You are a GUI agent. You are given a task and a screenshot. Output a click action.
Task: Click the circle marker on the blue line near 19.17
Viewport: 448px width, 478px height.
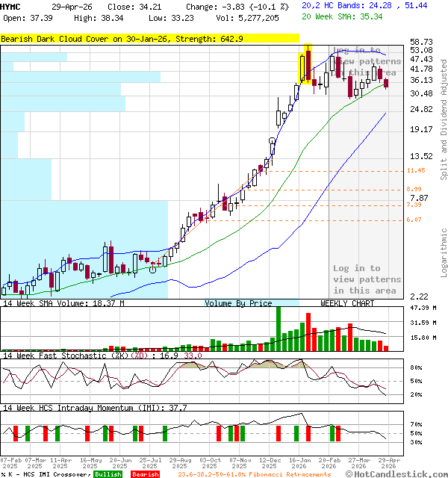(273, 141)
